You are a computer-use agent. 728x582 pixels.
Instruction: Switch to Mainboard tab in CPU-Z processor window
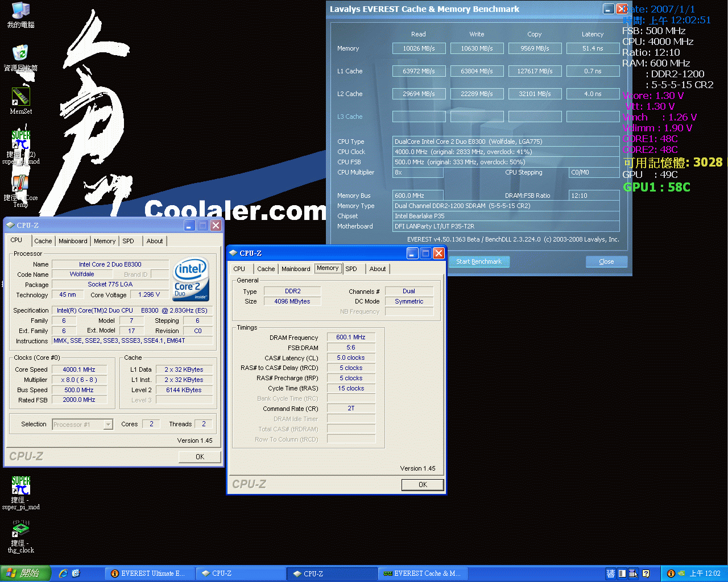[73, 241]
